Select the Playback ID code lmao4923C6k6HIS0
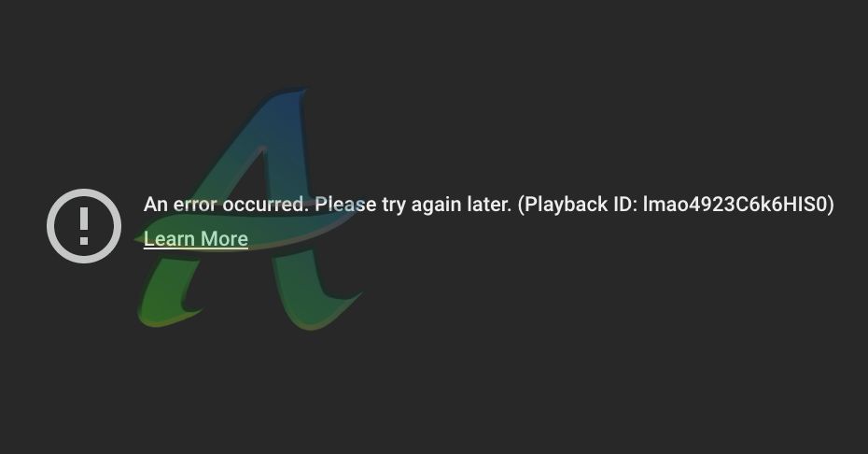The image size is (868, 454). (x=735, y=205)
